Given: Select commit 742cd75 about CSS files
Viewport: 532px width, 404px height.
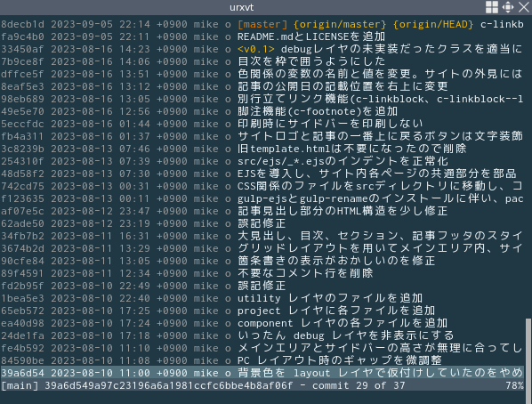Looking at the screenshot, I should (262, 186).
